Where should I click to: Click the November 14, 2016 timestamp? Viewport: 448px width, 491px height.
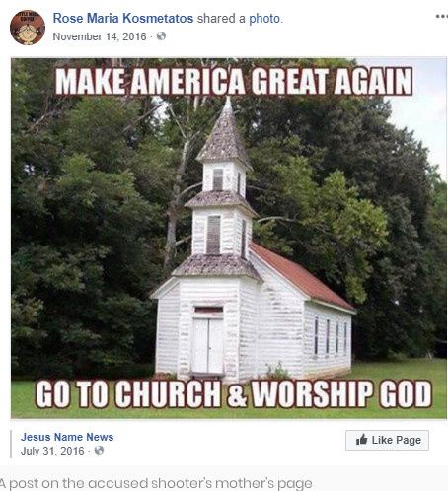coord(100,36)
